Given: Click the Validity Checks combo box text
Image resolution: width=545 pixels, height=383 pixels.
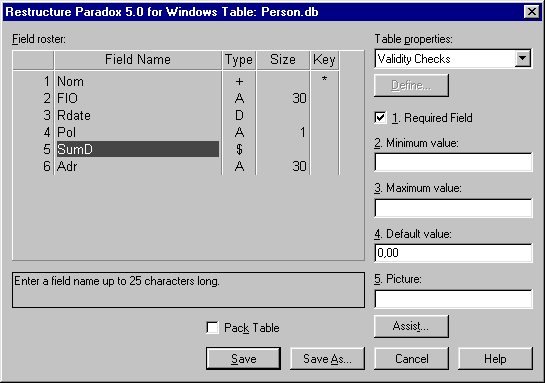Looking at the screenshot, I should pyautogui.click(x=414, y=59).
